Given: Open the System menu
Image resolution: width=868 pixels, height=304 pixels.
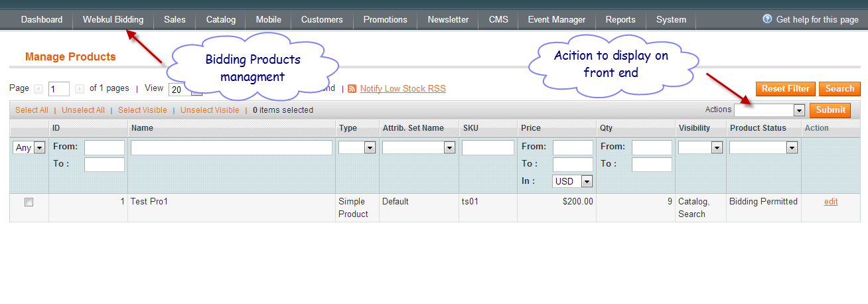Looking at the screenshot, I should coord(671,19).
